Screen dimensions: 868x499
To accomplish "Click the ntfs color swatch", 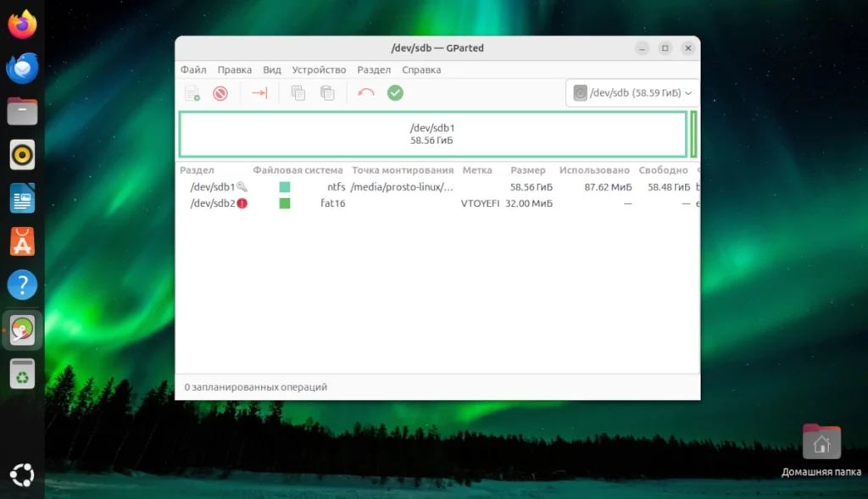I will [285, 187].
